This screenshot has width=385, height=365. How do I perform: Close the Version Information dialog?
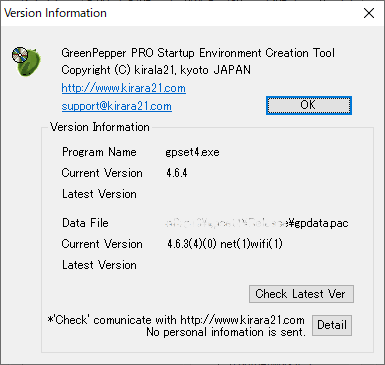(x=369, y=13)
